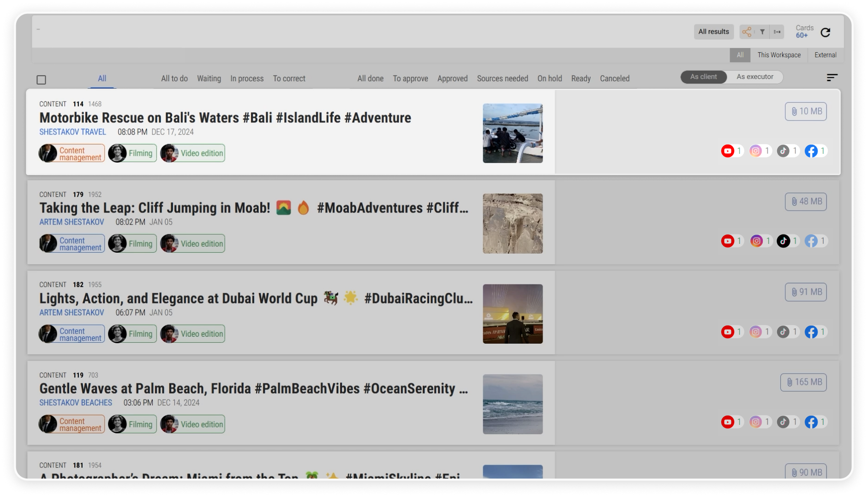Select the As client toggle option

(703, 77)
